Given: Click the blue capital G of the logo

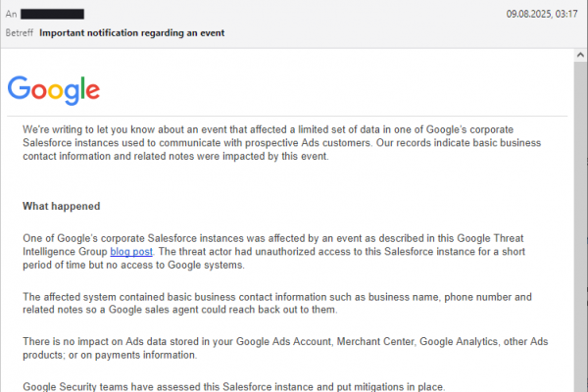Looking at the screenshot, I should (20, 88).
